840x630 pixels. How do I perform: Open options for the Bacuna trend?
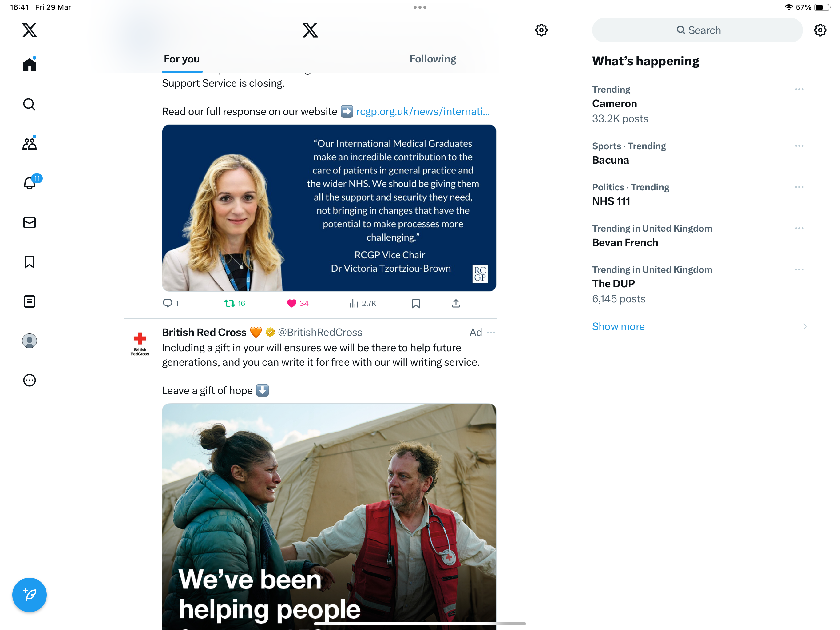tap(799, 146)
